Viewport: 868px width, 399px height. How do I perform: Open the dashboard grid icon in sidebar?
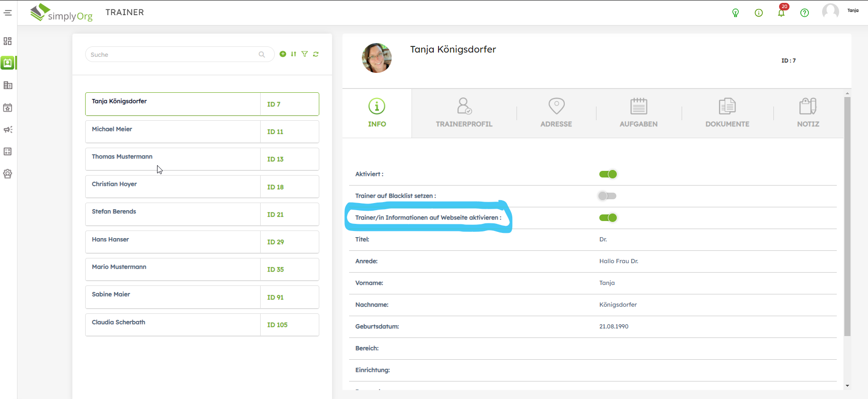[x=8, y=41]
